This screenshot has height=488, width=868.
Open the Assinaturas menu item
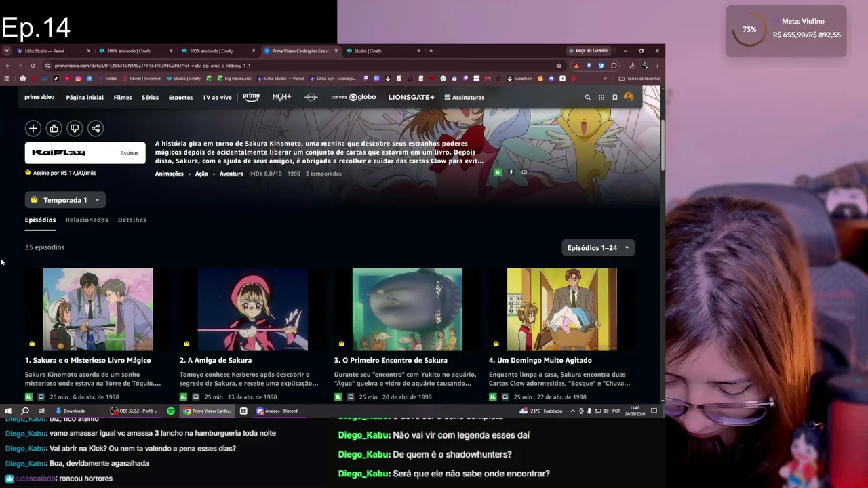tap(465, 98)
